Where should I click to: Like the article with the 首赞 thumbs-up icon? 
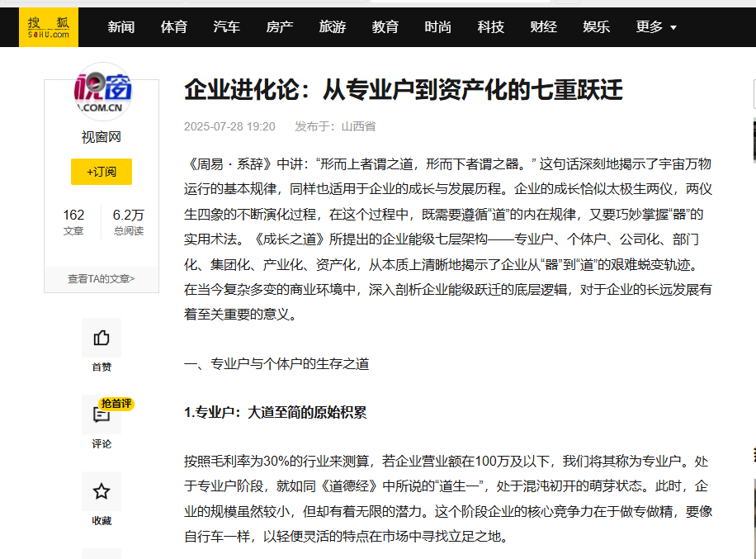tap(102, 338)
